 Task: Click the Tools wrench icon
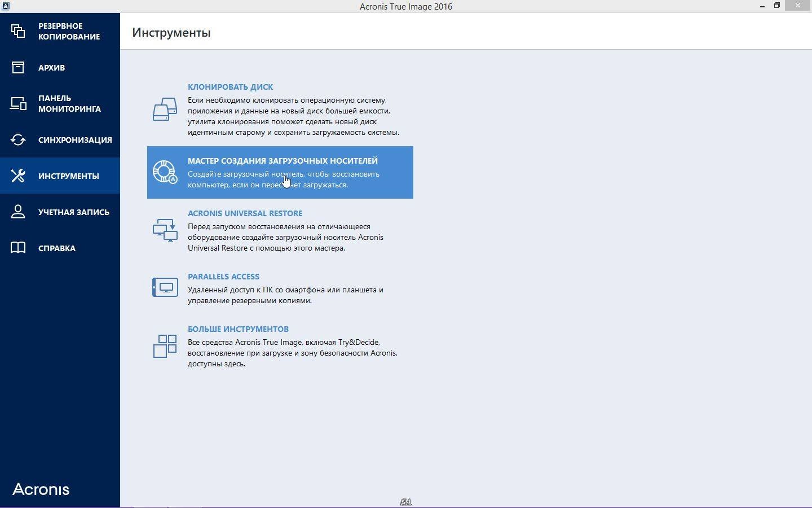click(18, 176)
